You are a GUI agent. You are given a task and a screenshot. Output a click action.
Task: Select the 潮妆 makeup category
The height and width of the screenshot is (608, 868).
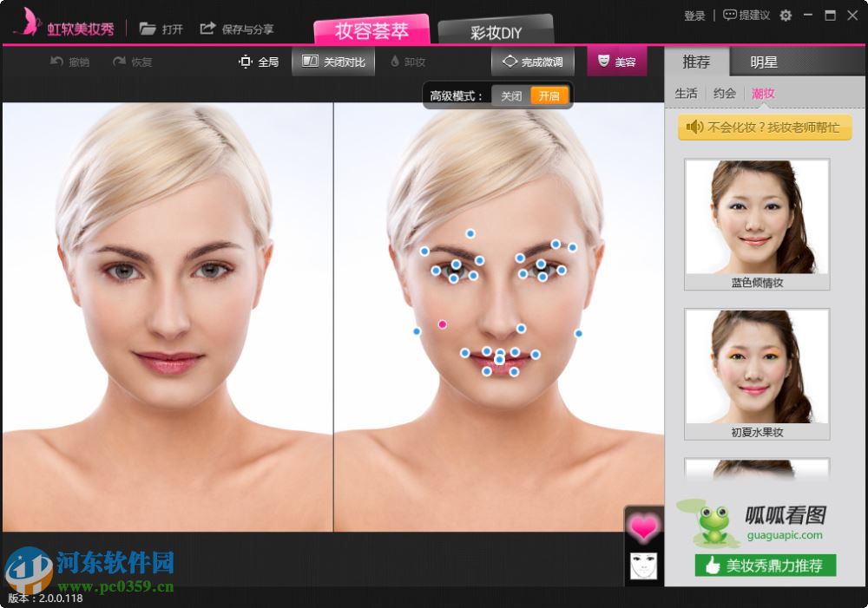click(x=763, y=94)
